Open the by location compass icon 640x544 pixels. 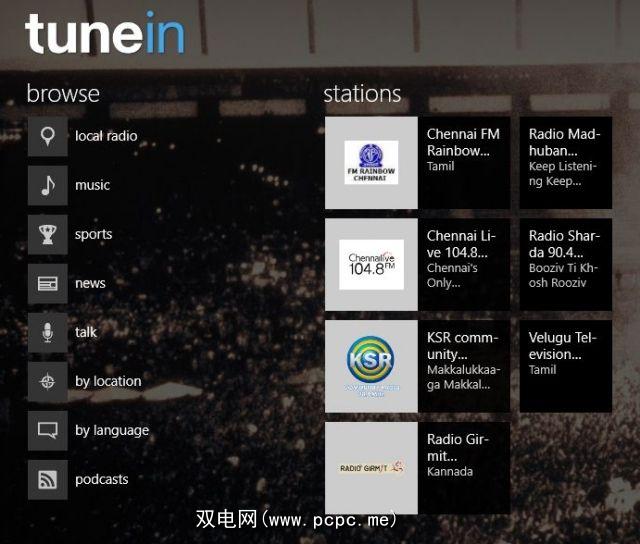click(48, 382)
